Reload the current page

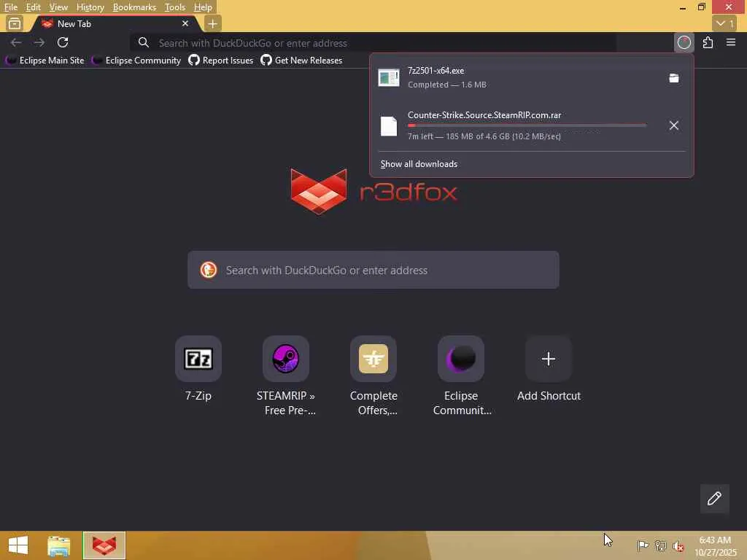tap(63, 43)
